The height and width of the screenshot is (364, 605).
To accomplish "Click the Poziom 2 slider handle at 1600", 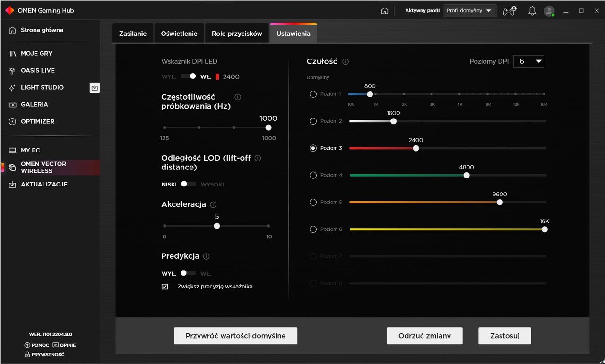I will pyautogui.click(x=393, y=121).
